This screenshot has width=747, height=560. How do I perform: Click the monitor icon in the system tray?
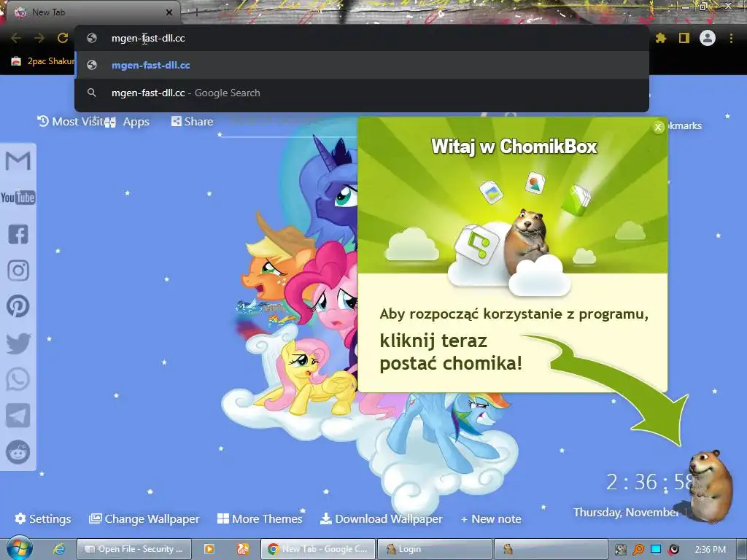click(656, 550)
